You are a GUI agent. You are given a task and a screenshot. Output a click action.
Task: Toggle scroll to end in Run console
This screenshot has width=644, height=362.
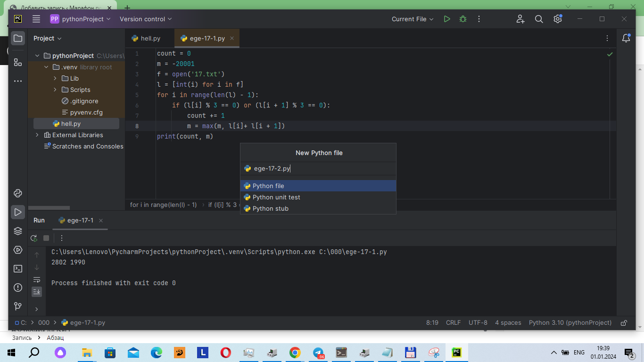pos(37,292)
